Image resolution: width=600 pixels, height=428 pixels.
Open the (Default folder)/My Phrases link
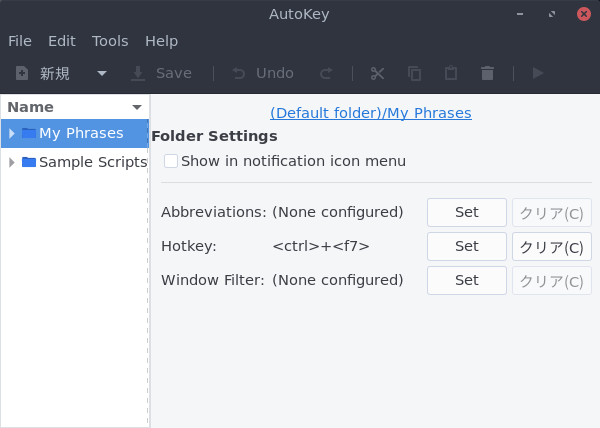(x=370, y=113)
